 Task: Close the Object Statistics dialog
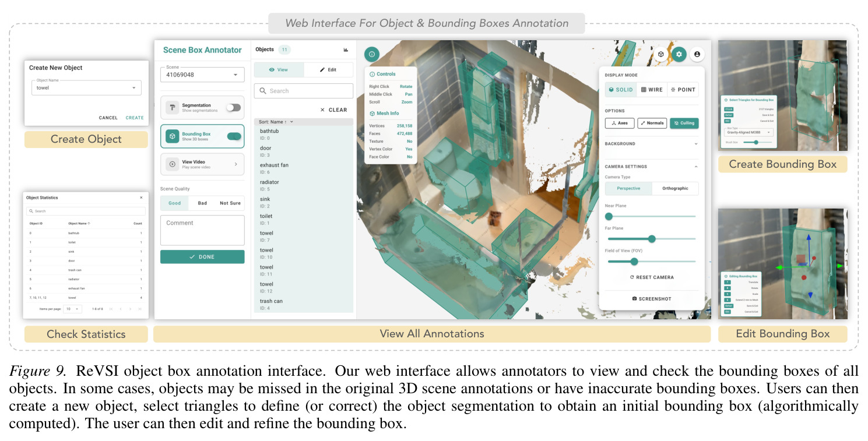141,197
